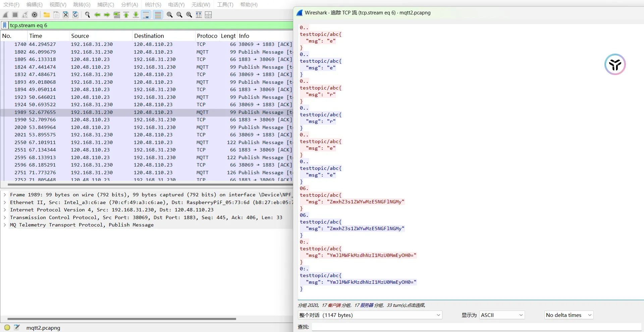Expand MQ Telemetry Transport Protocol tree item
Image resolution: width=644 pixels, height=332 pixels.
pos(5,225)
